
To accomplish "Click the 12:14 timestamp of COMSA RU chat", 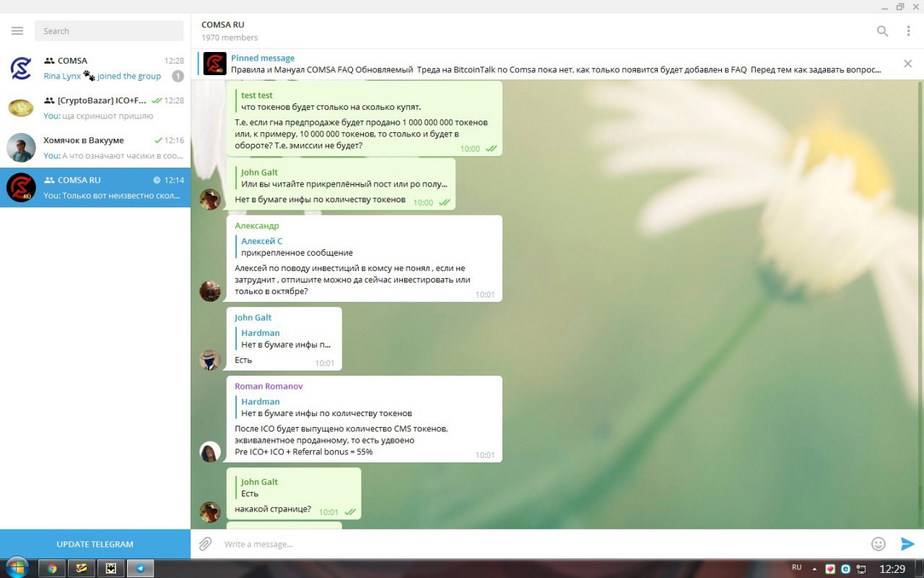I will [x=174, y=180].
